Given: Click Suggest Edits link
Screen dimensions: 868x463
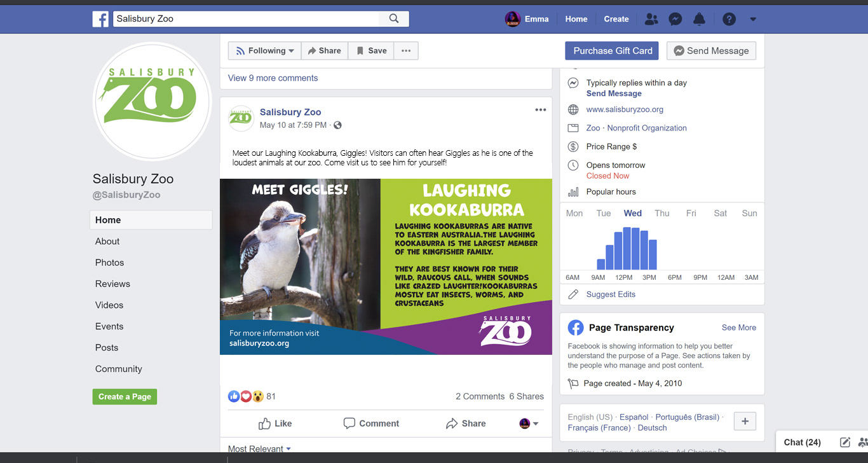Looking at the screenshot, I should 611,294.
